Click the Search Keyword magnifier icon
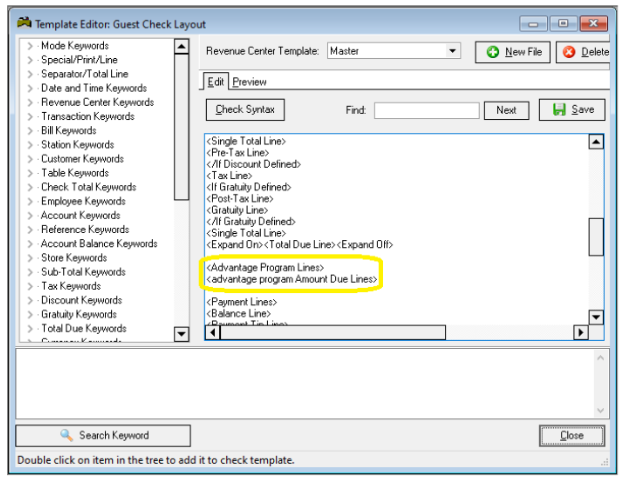Viewport: 620px width, 477px height. [67, 435]
